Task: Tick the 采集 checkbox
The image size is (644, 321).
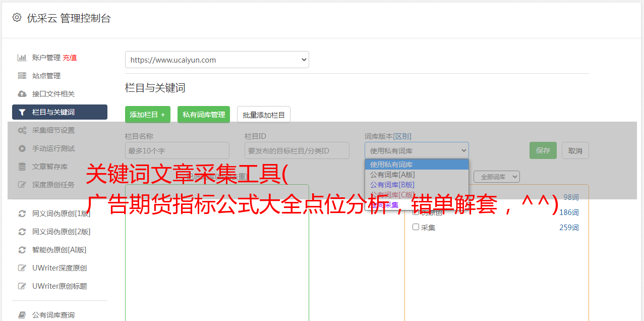Action: 416,227
